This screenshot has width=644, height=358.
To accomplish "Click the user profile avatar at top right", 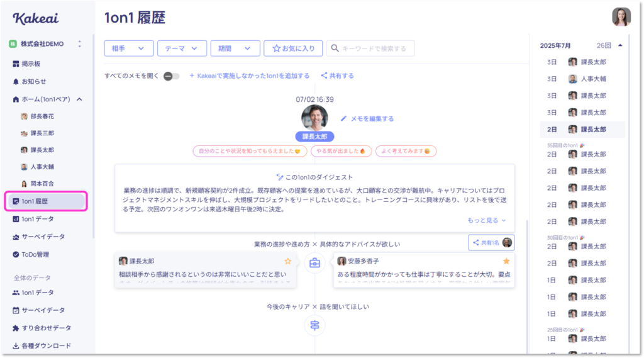I will [x=621, y=17].
